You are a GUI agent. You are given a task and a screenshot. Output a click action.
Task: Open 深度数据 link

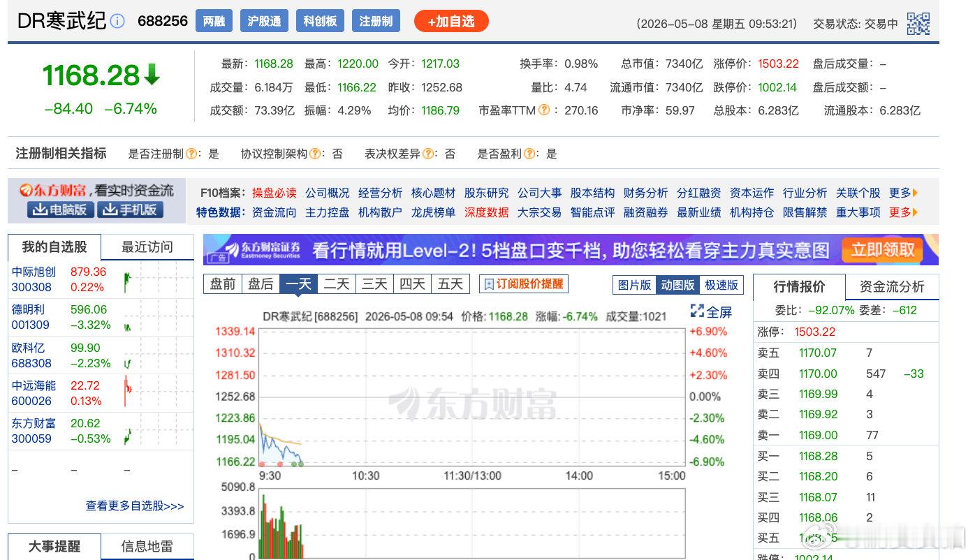tap(486, 212)
